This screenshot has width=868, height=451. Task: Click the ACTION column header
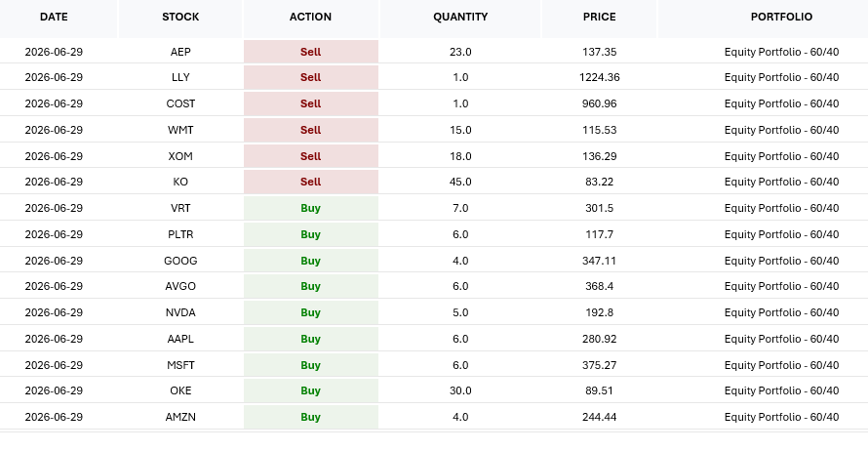click(310, 18)
